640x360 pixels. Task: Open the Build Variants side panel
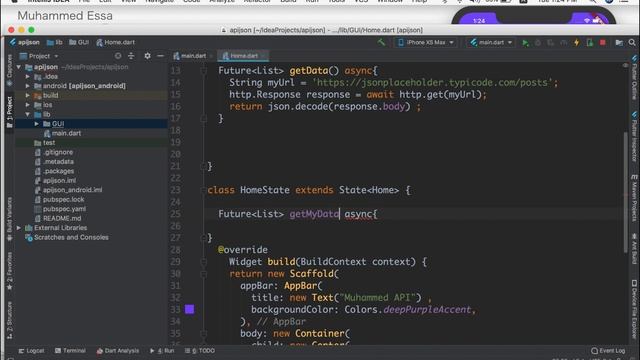(x=9, y=219)
